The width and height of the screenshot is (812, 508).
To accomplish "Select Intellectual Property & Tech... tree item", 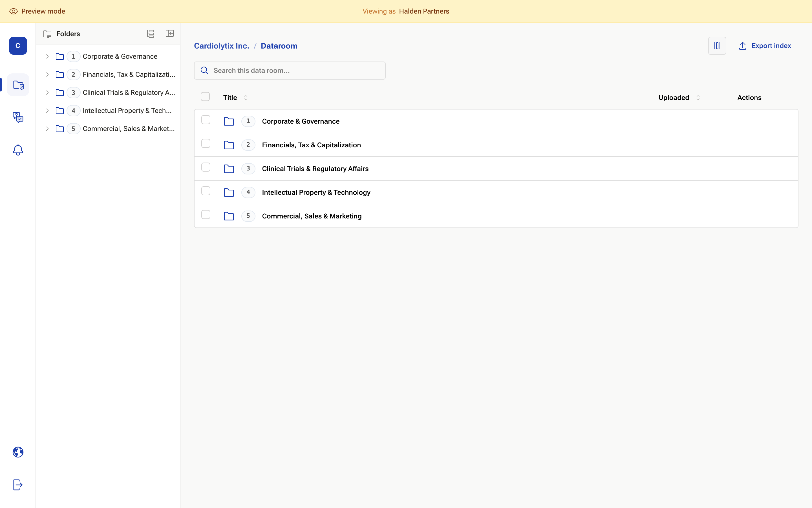I will point(127,111).
